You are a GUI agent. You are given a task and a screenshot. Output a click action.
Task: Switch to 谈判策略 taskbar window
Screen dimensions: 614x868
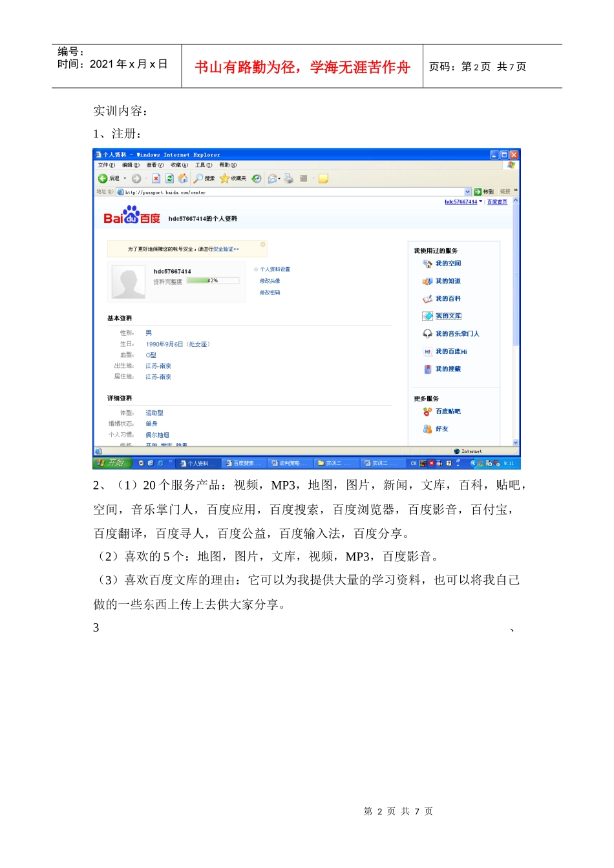point(289,463)
